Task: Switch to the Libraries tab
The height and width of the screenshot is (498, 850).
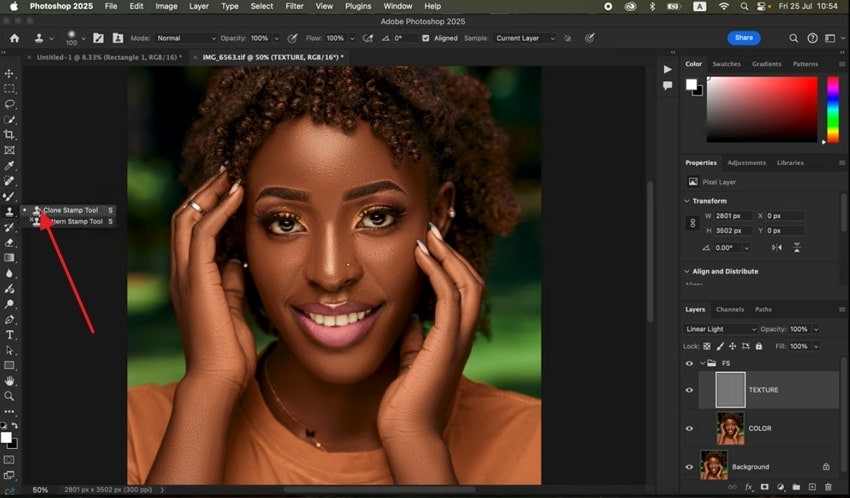Action: coord(790,163)
